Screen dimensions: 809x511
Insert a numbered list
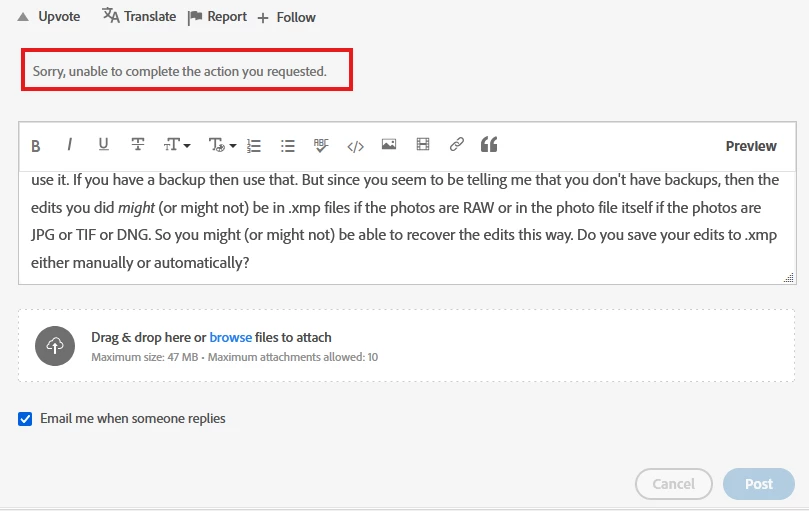pos(254,146)
